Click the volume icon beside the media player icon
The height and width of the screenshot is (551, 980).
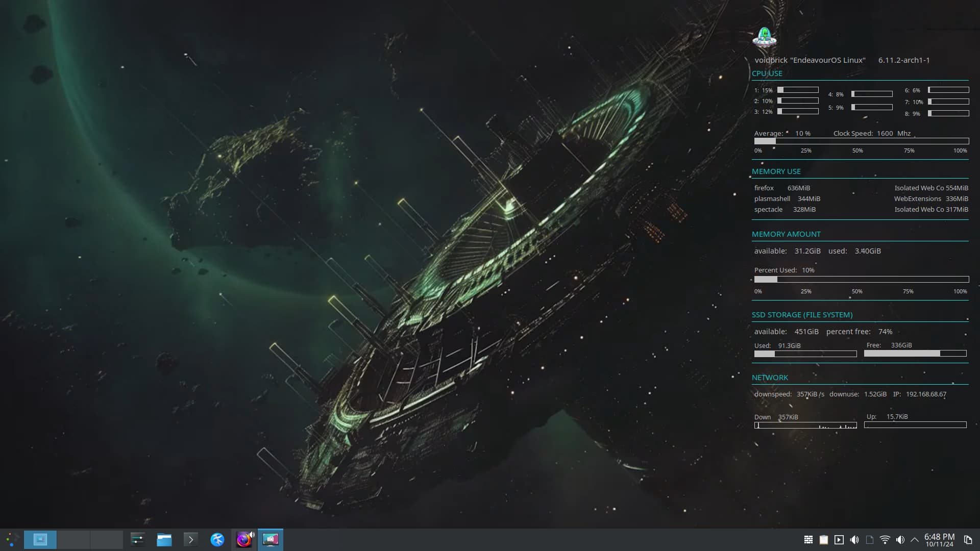tap(854, 540)
